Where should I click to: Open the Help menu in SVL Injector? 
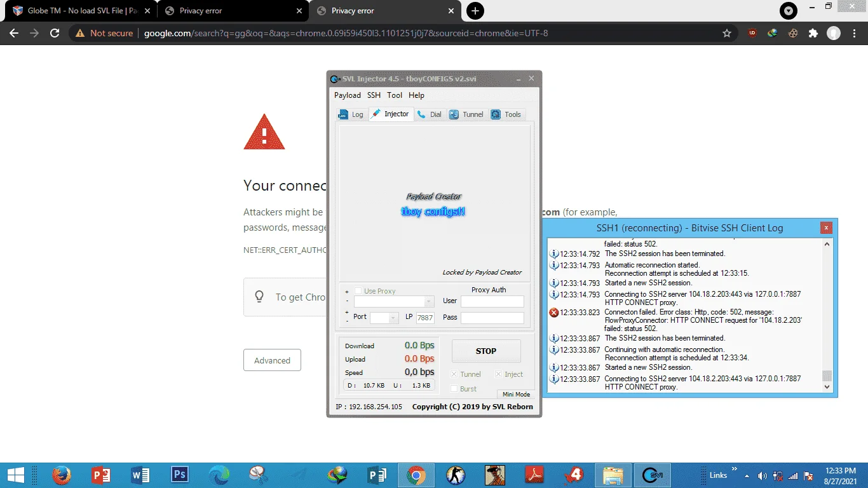416,95
